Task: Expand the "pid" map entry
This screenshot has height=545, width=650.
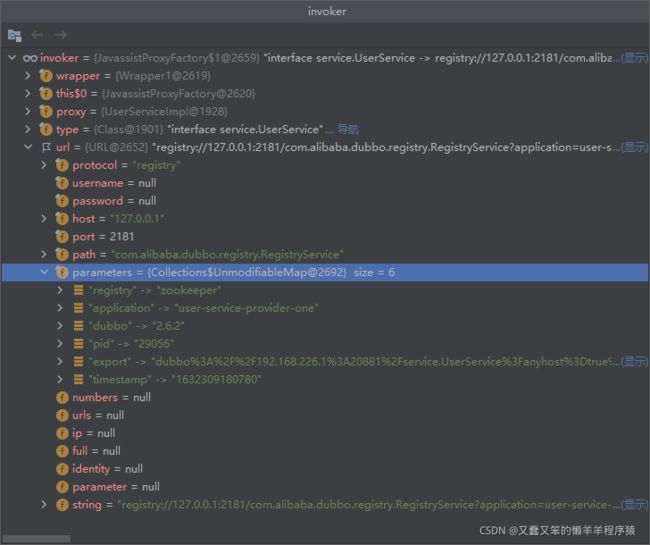Action: click(x=60, y=344)
